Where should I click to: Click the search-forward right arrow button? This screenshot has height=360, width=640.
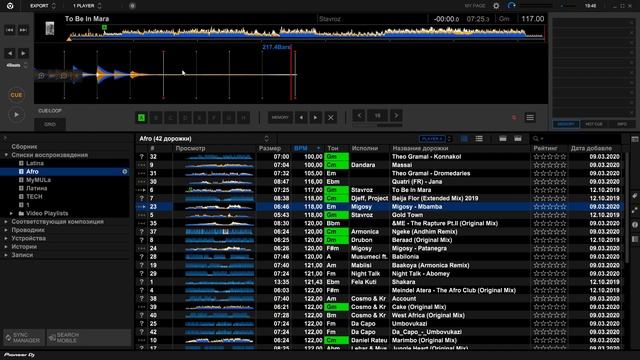click(23, 53)
